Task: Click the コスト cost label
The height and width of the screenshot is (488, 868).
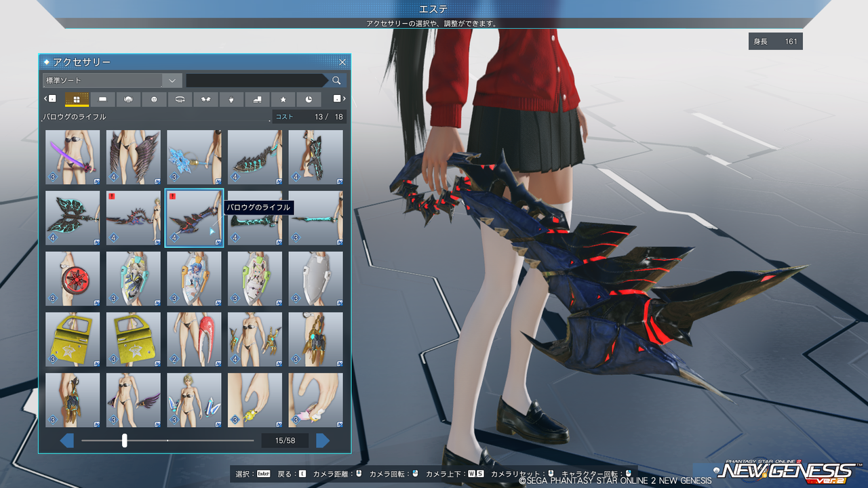Action: [285, 117]
